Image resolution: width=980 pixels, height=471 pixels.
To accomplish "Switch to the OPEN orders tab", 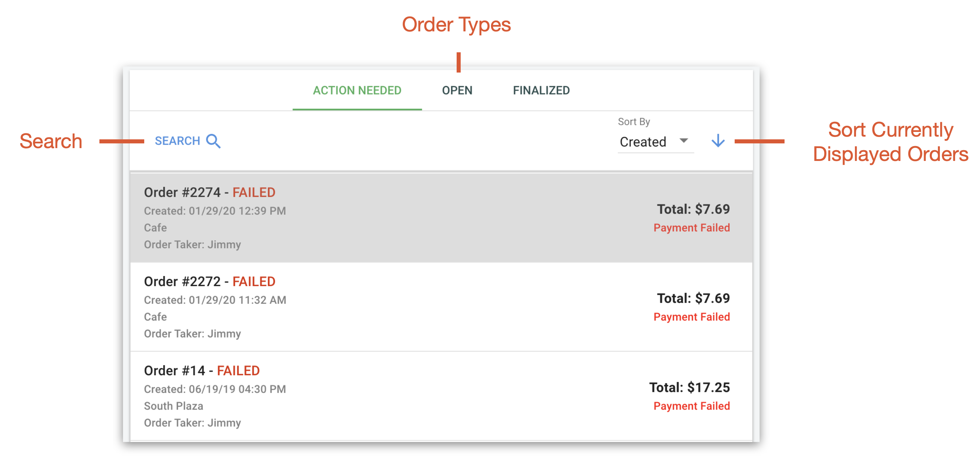I will tap(457, 90).
